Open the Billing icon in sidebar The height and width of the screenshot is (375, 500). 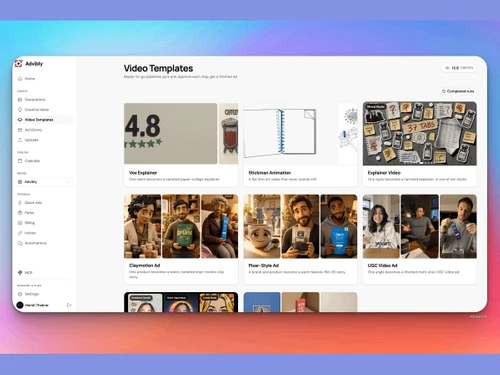pyautogui.click(x=20, y=223)
